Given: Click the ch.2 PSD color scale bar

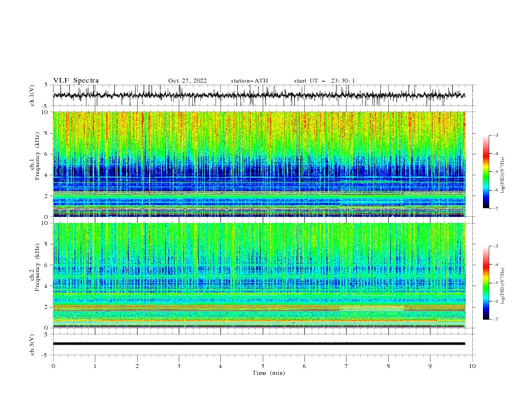Looking at the screenshot, I should (x=486, y=283).
